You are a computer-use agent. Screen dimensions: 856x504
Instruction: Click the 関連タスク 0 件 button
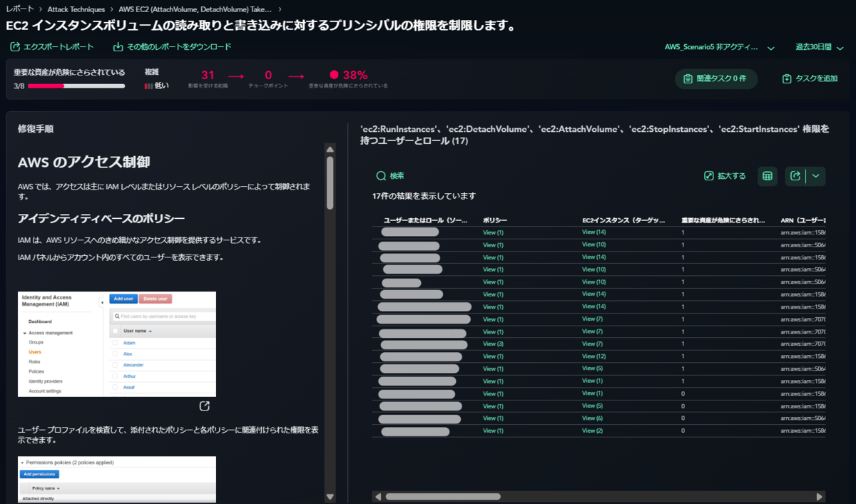[x=715, y=78]
